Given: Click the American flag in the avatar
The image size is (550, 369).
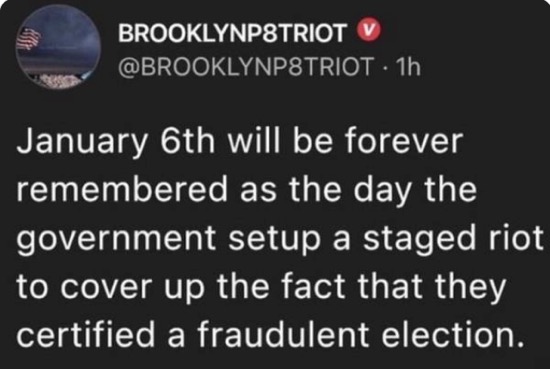Looking at the screenshot, I should pos(28,39).
